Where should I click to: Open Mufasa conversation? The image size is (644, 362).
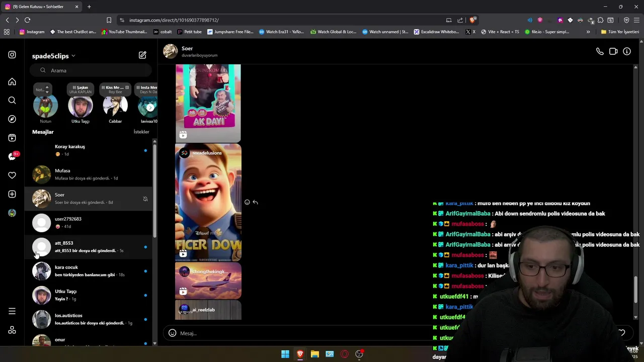click(x=89, y=174)
